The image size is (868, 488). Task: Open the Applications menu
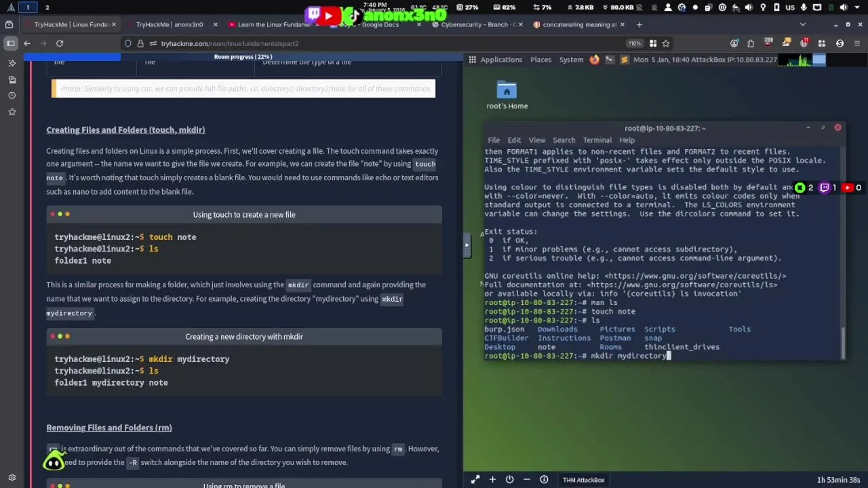pos(501,60)
